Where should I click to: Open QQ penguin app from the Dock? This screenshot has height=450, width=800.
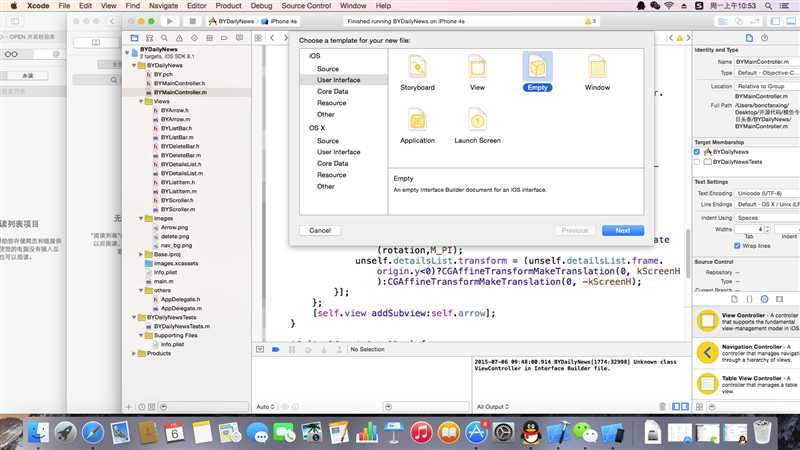[x=531, y=433]
